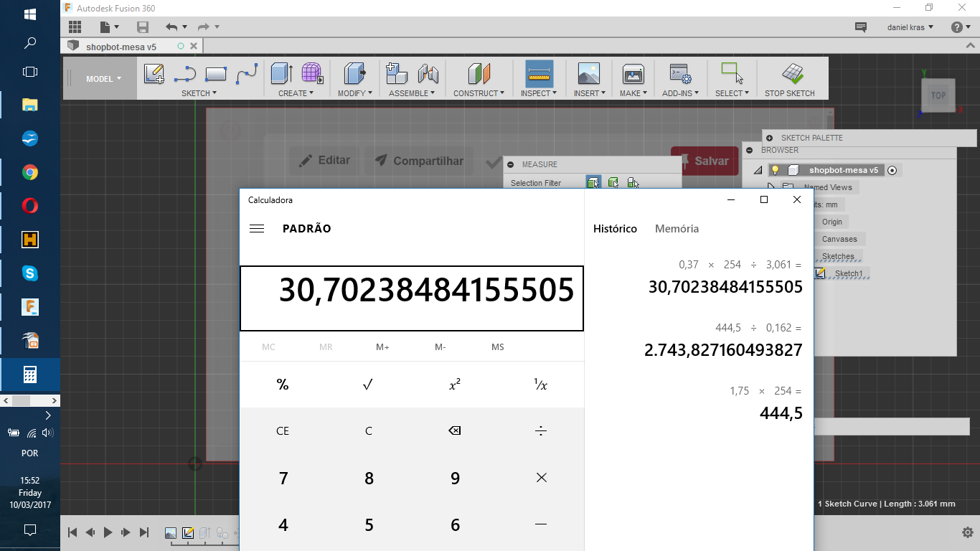Open the INSERT dropdown menu

pyautogui.click(x=590, y=93)
